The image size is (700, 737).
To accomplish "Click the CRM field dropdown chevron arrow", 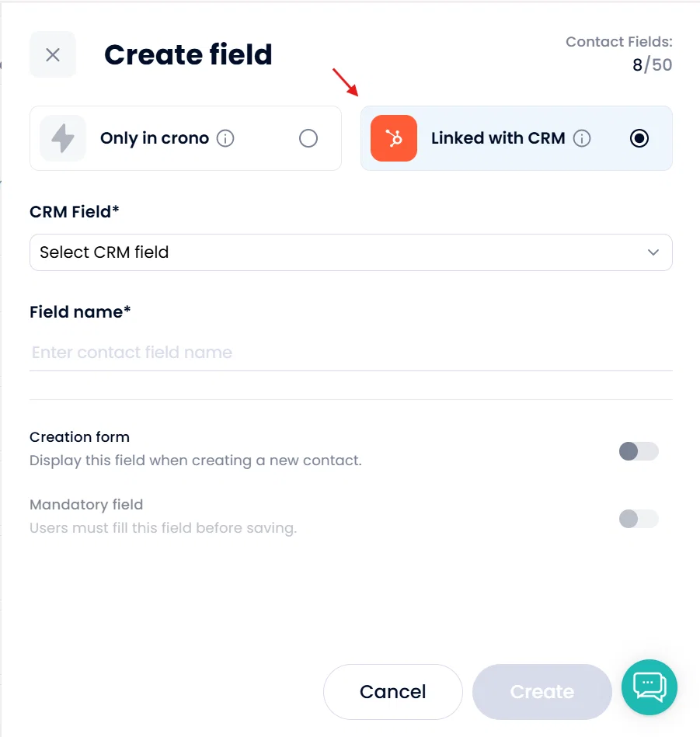I will (x=653, y=252).
